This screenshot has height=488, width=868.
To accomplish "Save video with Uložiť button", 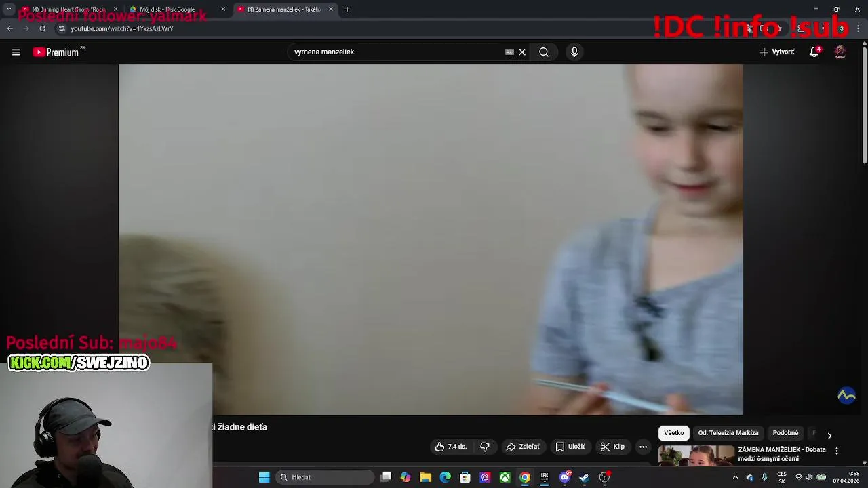I will click(570, 447).
